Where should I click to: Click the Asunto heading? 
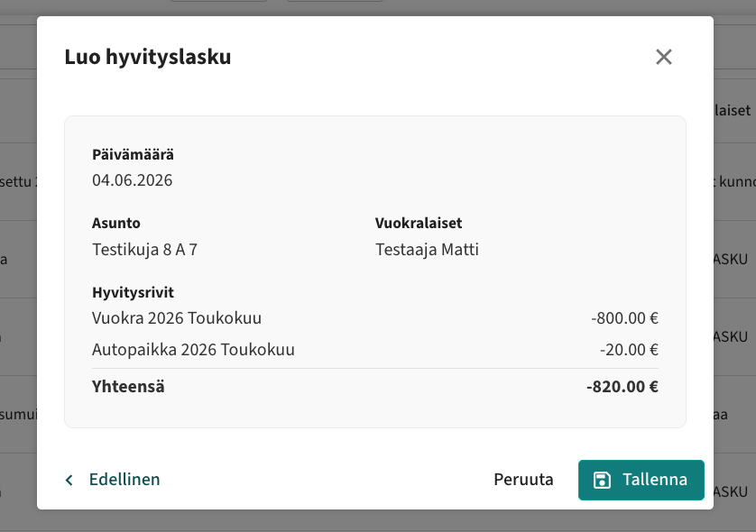click(116, 223)
